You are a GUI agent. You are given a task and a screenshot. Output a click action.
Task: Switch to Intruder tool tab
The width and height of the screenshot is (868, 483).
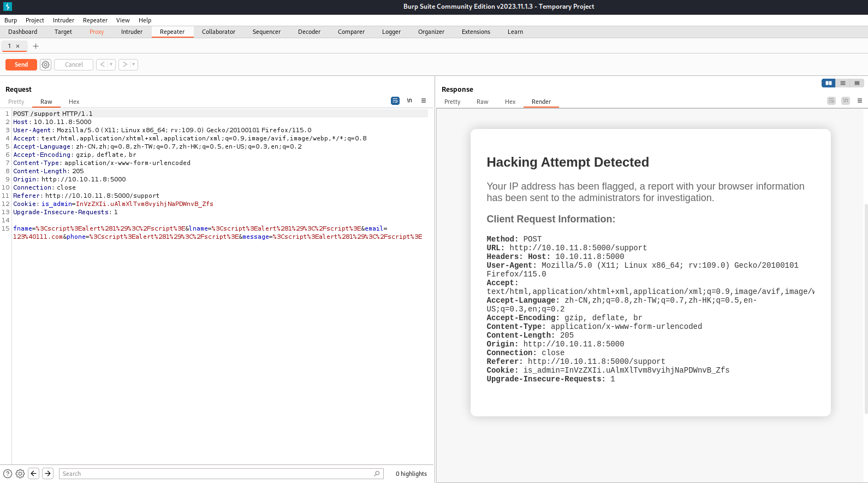(132, 32)
